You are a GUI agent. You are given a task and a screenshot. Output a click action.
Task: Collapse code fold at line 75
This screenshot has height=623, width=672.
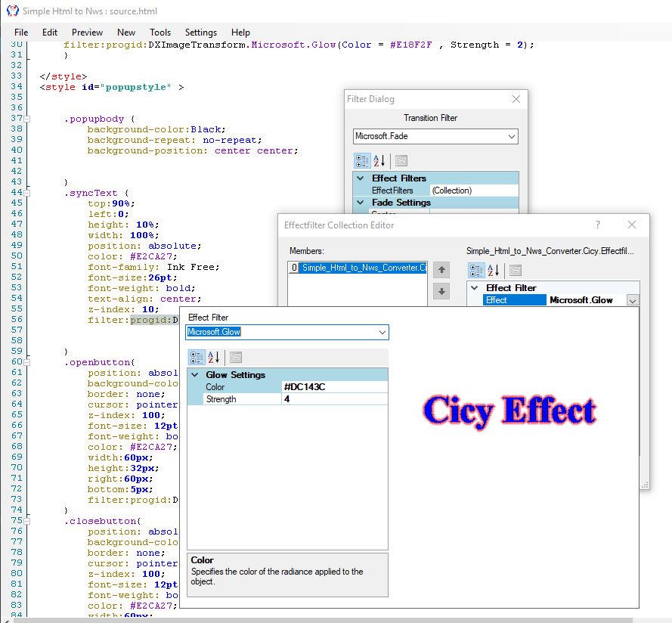(x=27, y=521)
